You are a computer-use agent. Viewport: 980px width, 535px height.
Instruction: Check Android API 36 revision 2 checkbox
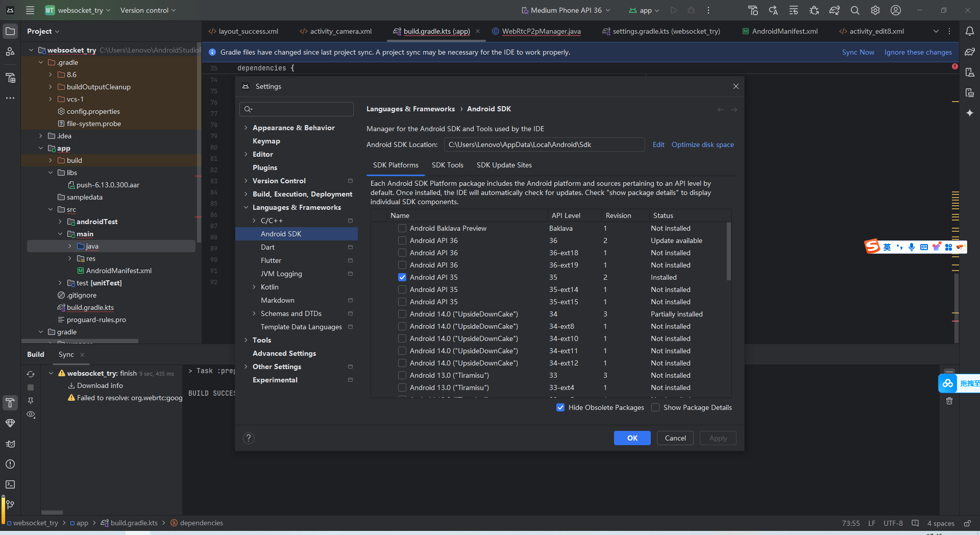point(402,240)
